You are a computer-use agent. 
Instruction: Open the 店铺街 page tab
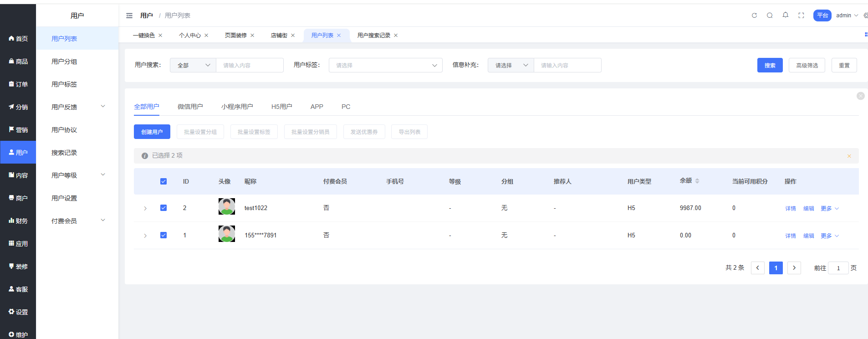[279, 36]
